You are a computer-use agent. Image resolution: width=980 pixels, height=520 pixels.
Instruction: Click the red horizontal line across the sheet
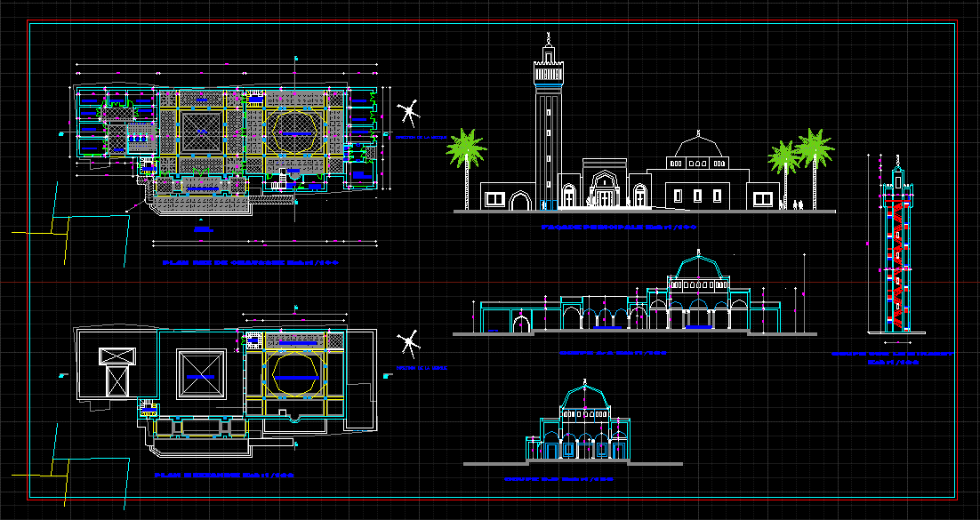coord(490,283)
